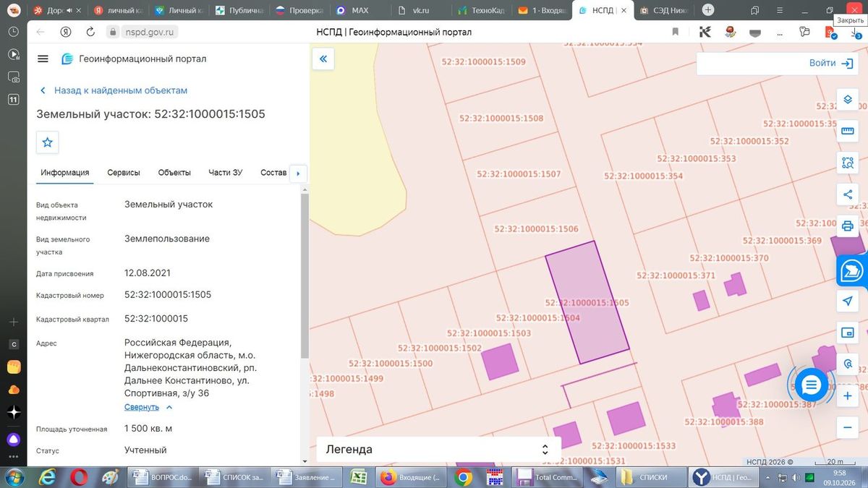
Task: Center map on my location arrow
Action: point(848,301)
